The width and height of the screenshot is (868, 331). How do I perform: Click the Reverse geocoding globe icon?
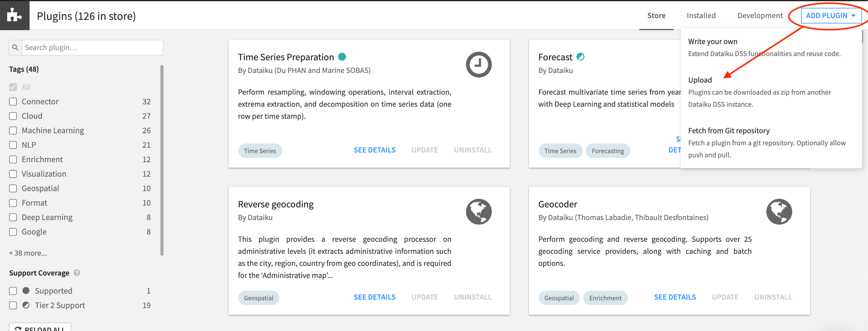[x=478, y=211]
